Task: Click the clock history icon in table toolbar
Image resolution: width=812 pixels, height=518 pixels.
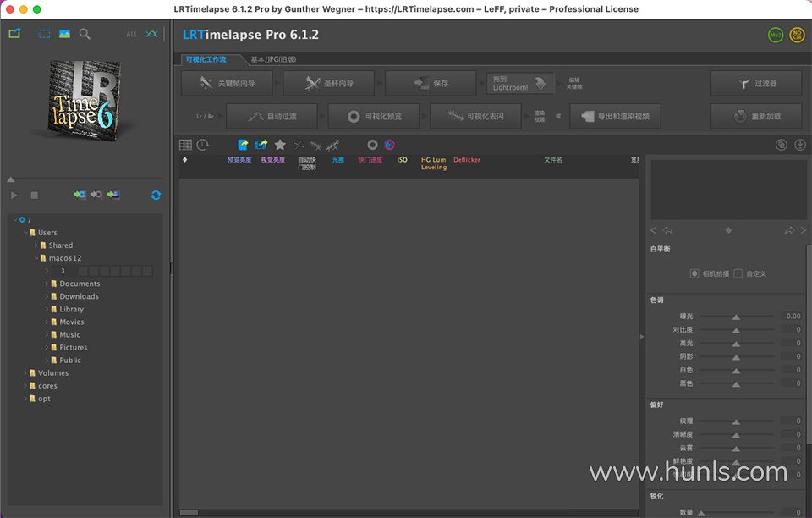Action: tap(202, 145)
